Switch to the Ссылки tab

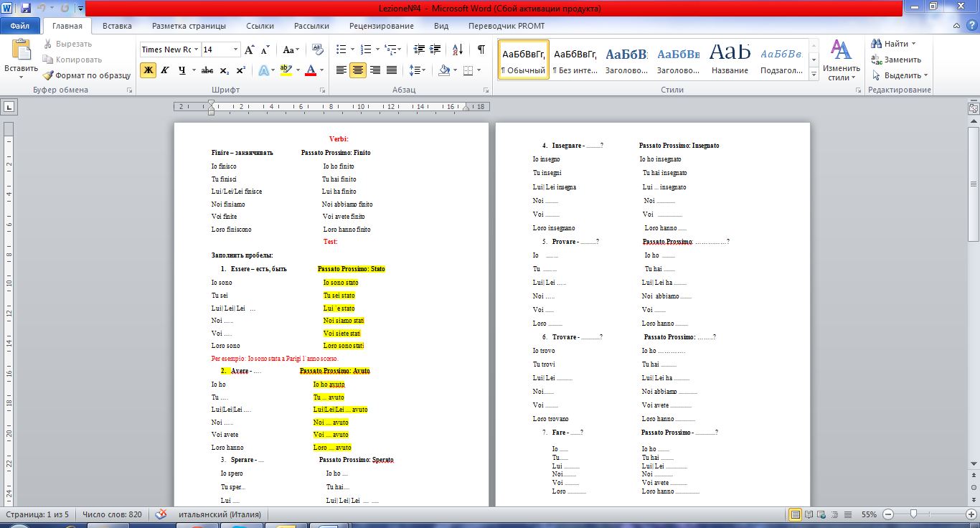click(260, 26)
